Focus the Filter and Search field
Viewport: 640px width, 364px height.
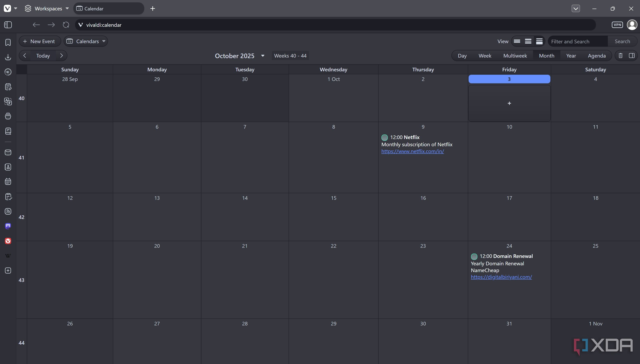coord(578,41)
